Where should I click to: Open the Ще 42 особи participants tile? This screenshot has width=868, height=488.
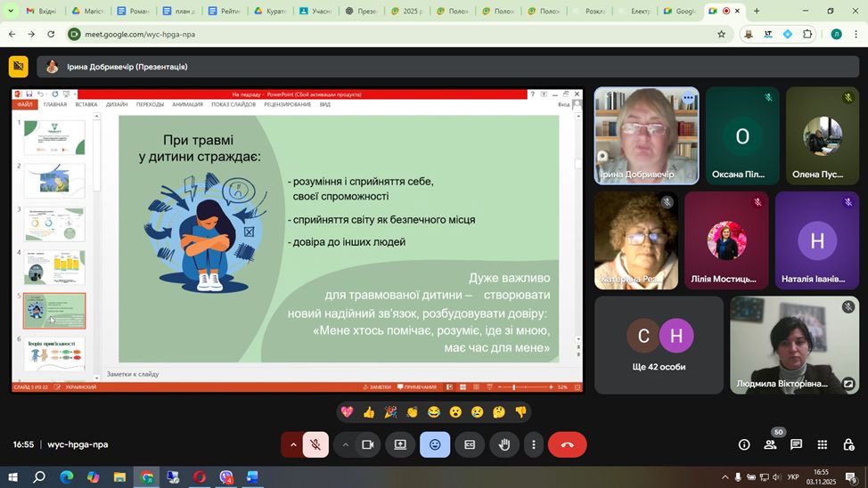pyautogui.click(x=659, y=345)
